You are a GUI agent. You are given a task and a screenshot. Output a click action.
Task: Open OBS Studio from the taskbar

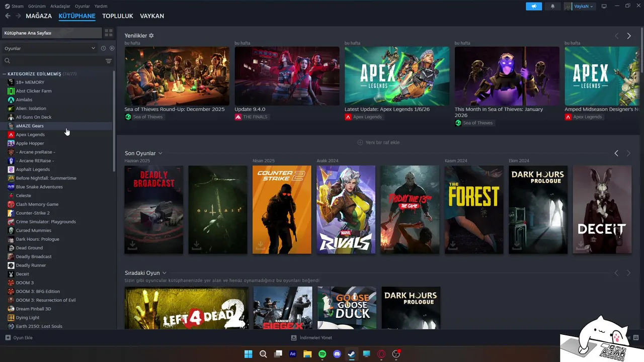click(396, 354)
